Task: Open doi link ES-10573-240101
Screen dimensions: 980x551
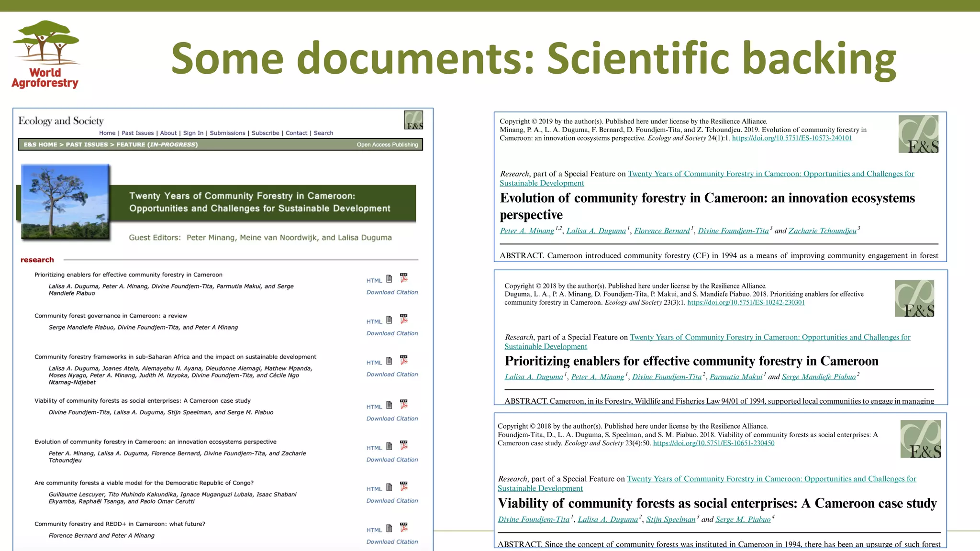Action: point(792,138)
